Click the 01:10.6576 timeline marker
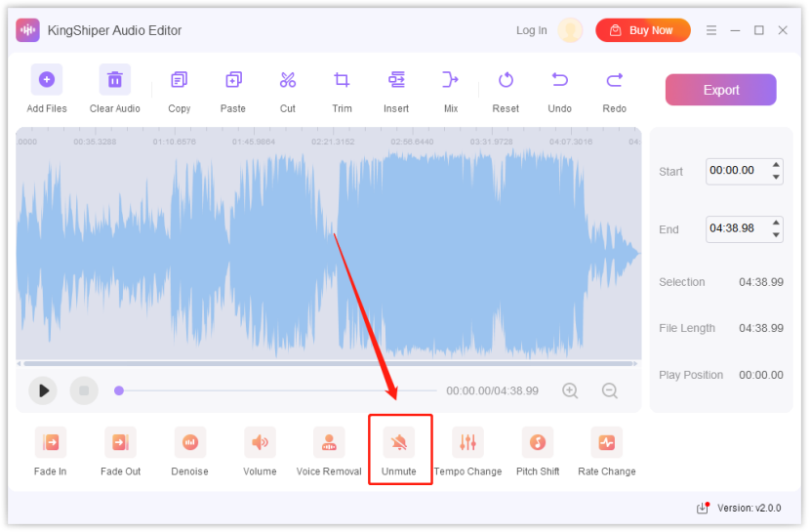Image resolution: width=810 pixels, height=532 pixels. coord(174,142)
